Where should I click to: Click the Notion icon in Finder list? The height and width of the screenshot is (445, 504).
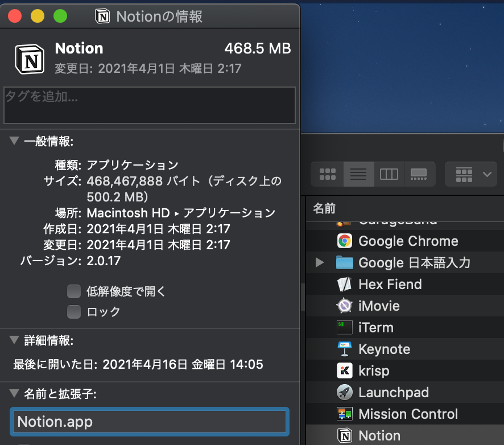[345, 436]
